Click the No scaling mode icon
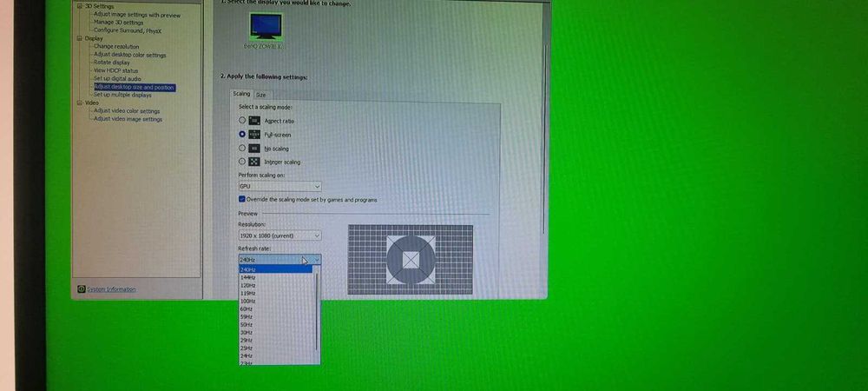 (254, 148)
